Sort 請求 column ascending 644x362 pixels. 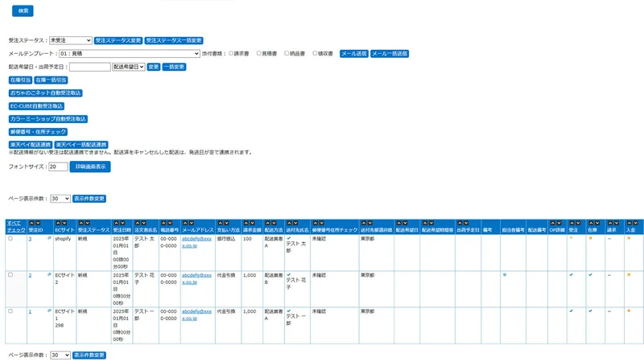coord(610,223)
